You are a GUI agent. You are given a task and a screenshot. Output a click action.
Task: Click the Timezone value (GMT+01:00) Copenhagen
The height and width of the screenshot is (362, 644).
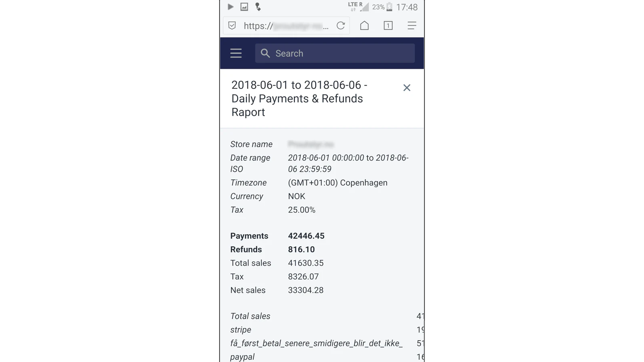pyautogui.click(x=338, y=183)
